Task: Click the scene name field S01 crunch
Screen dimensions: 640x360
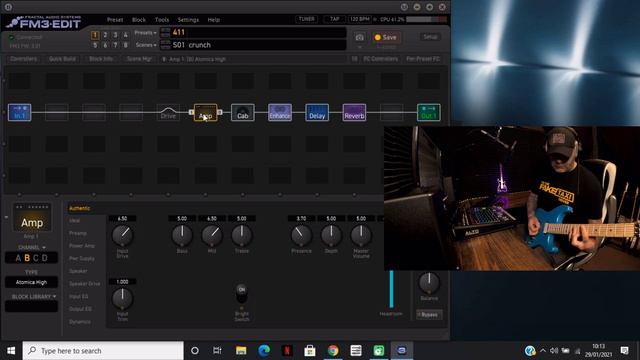Action: pyautogui.click(x=253, y=45)
